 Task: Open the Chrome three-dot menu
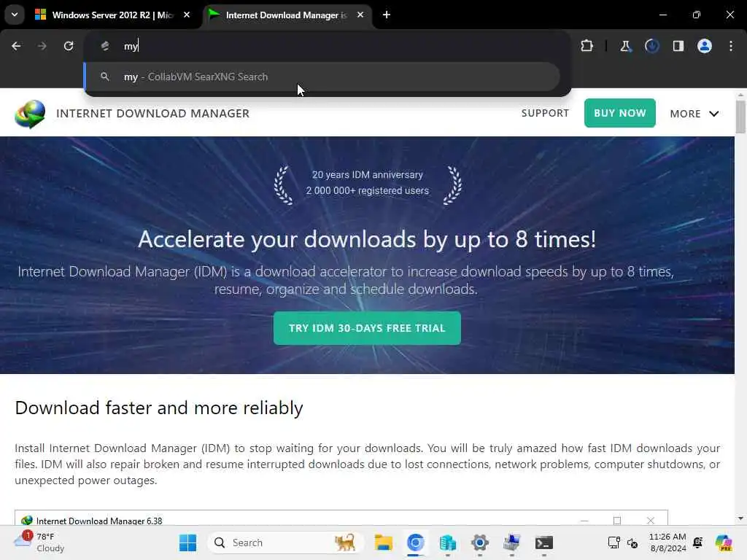click(731, 46)
